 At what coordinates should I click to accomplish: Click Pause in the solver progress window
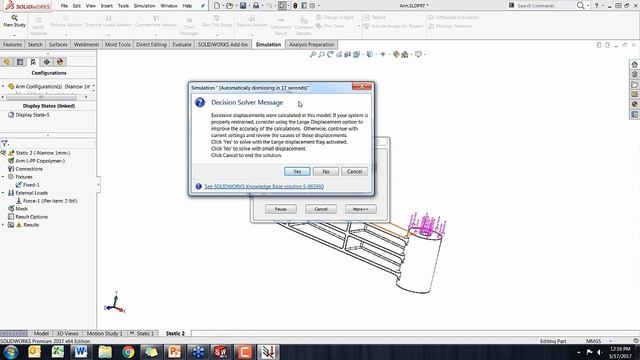pyautogui.click(x=280, y=209)
